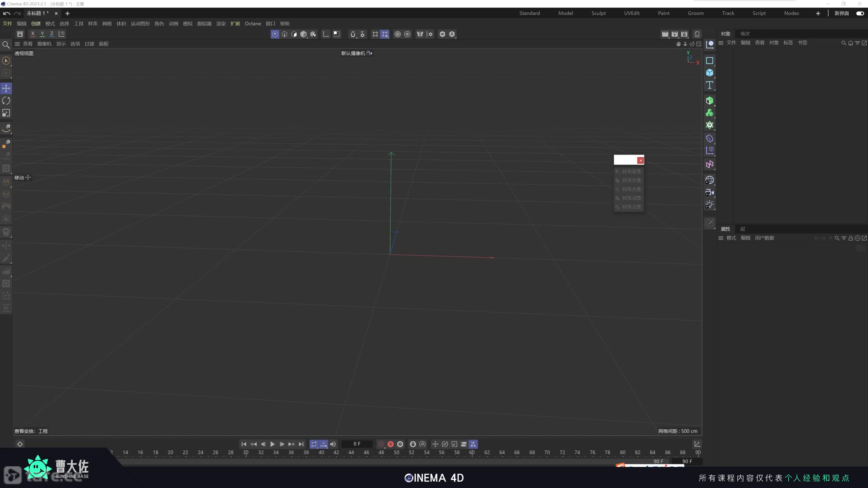
Task: Open the 样条 menu
Action: (x=93, y=24)
